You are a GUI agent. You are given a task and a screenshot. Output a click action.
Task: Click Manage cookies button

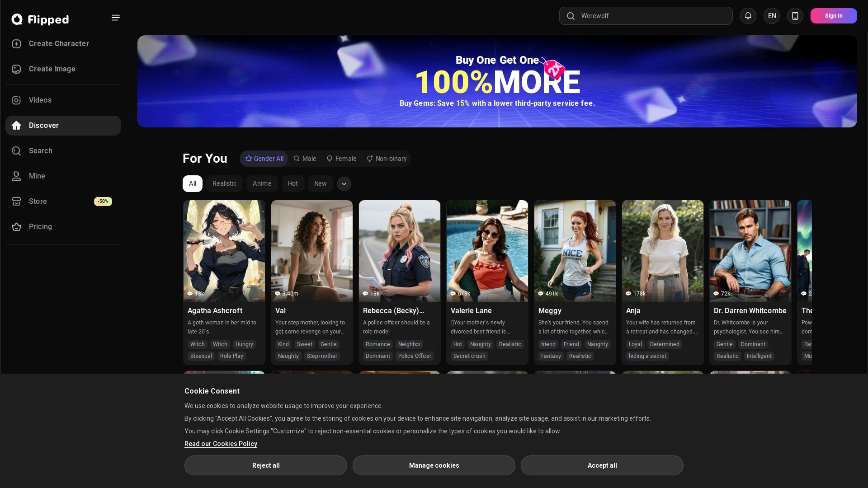pos(434,465)
